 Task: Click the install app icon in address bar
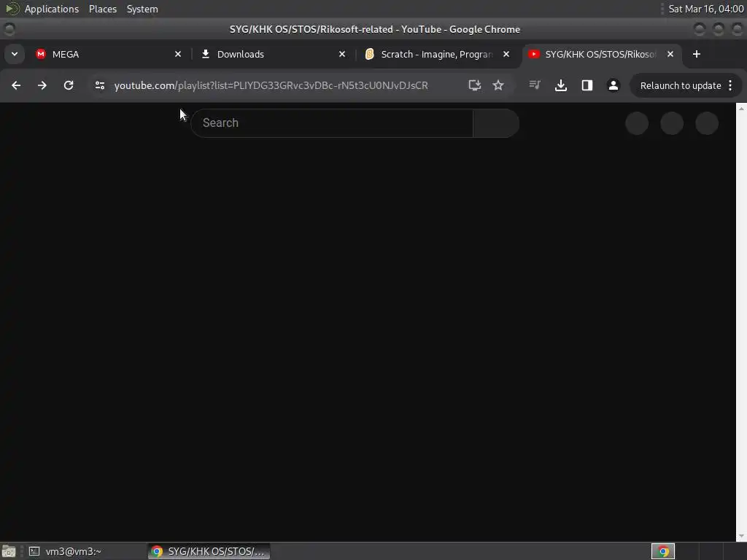point(474,85)
